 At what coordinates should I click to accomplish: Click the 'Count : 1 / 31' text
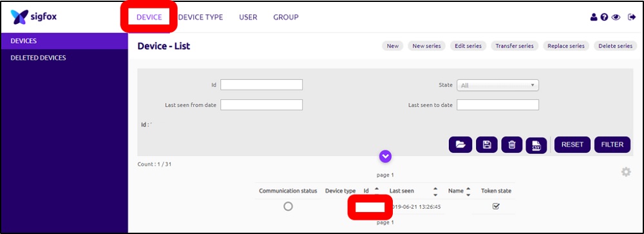[x=155, y=164]
